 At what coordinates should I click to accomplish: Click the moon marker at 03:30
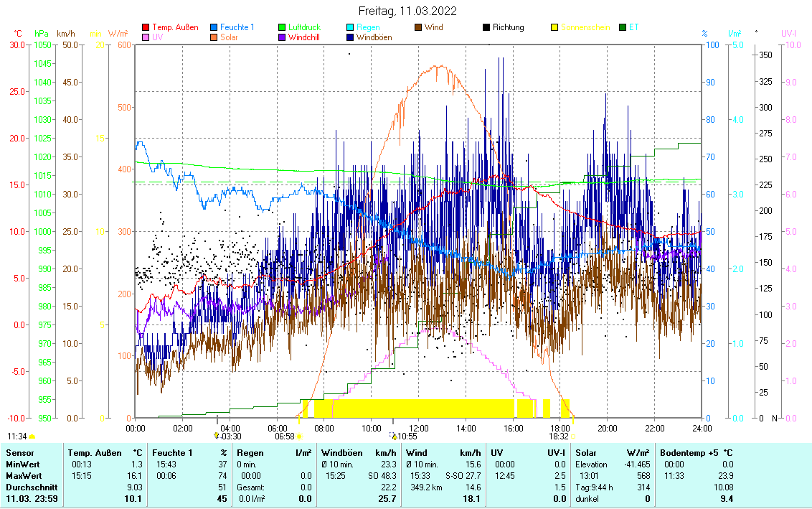click(216, 435)
